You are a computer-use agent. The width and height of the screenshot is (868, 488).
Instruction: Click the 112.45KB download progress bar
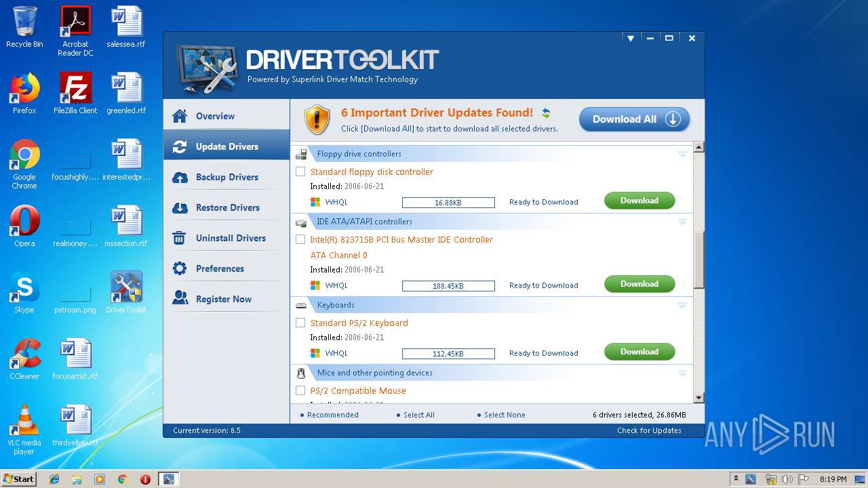[448, 354]
